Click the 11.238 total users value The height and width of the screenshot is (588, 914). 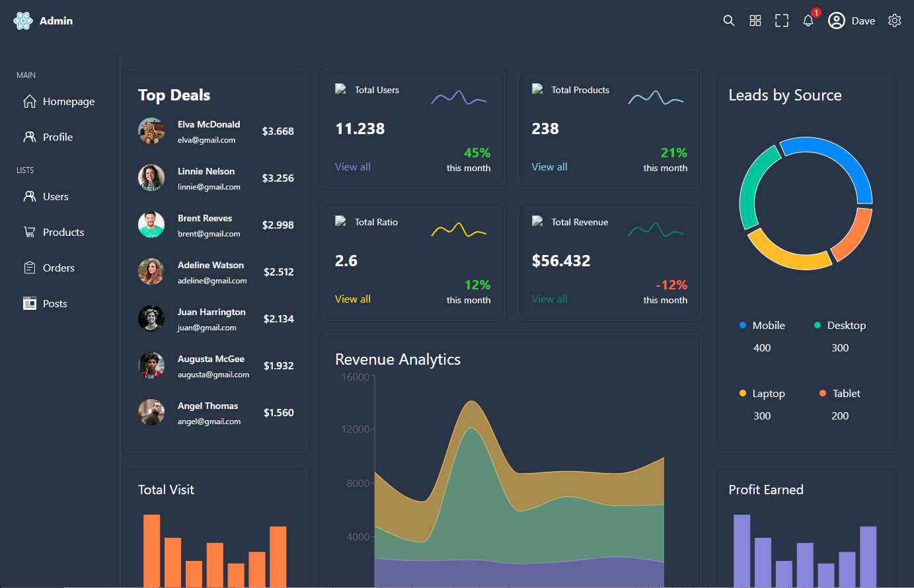click(360, 129)
